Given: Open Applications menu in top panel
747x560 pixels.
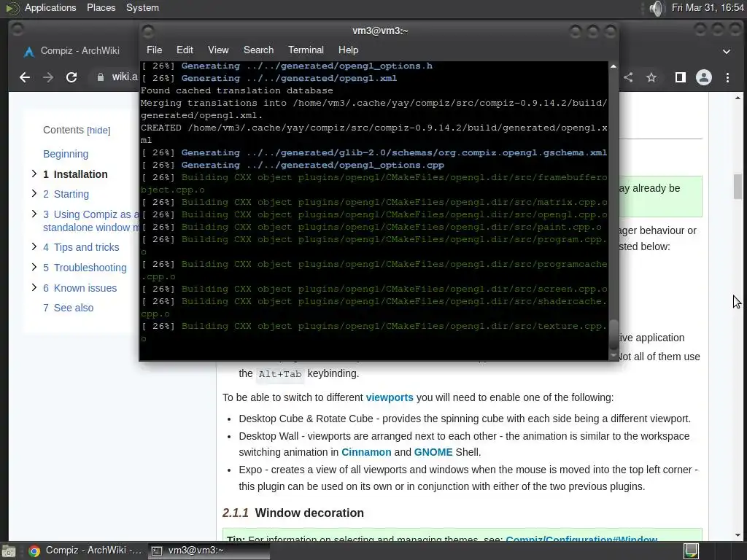Looking at the screenshot, I should [x=50, y=7].
